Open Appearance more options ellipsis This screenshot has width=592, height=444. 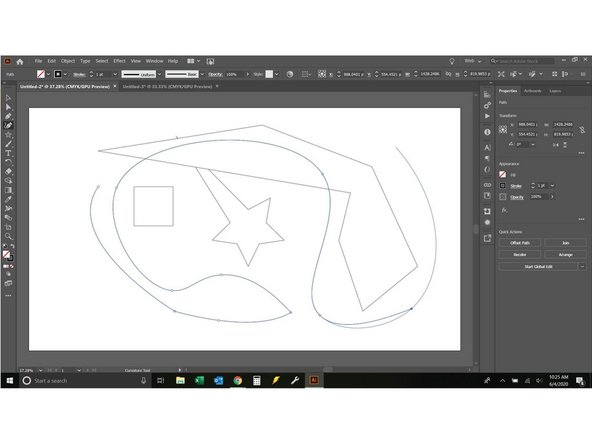[x=581, y=219]
